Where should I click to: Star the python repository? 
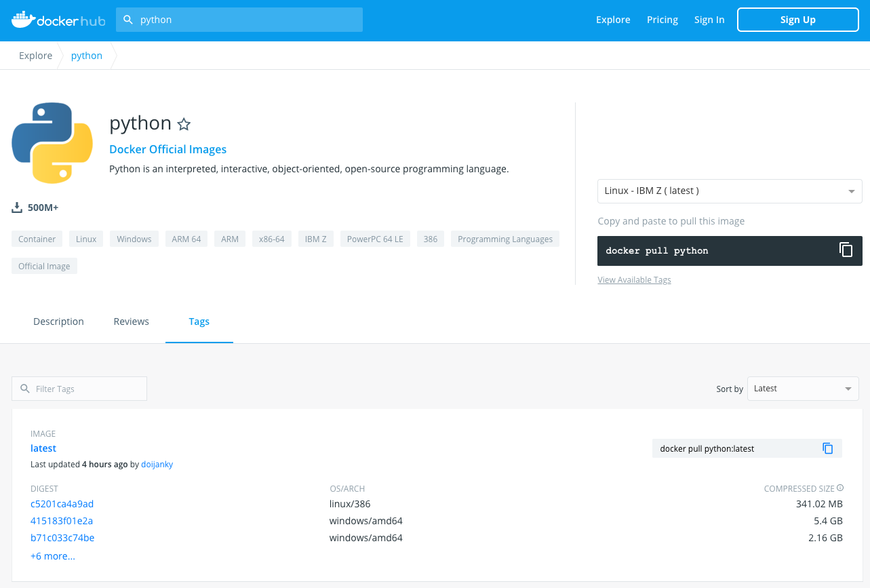[x=184, y=124]
